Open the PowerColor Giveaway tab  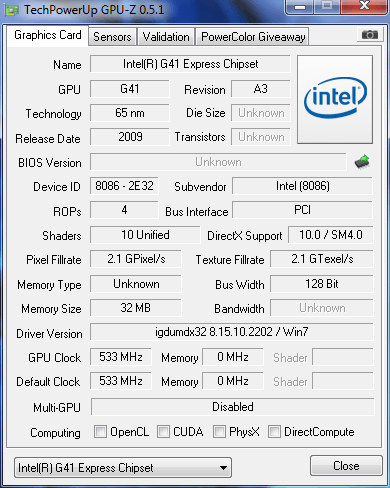click(253, 37)
